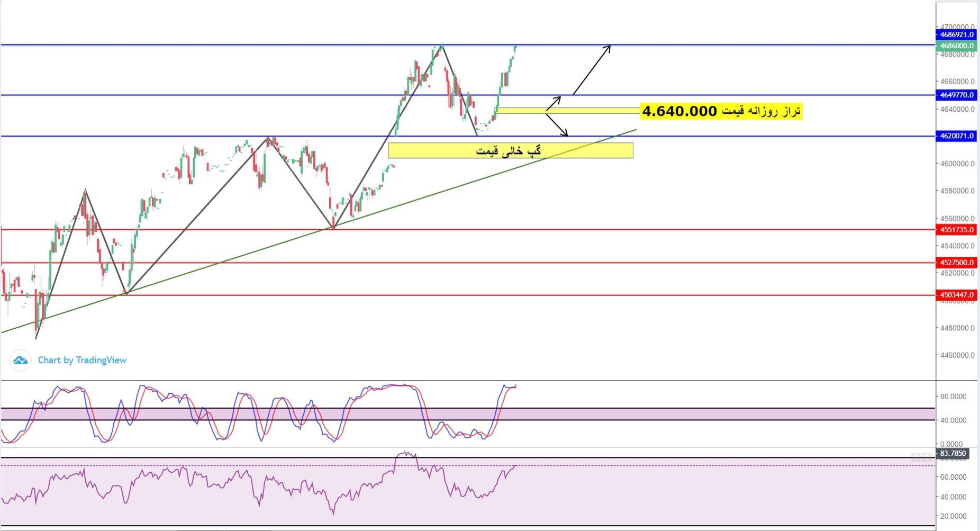Select the red 4551735.0 price label

tap(956, 230)
